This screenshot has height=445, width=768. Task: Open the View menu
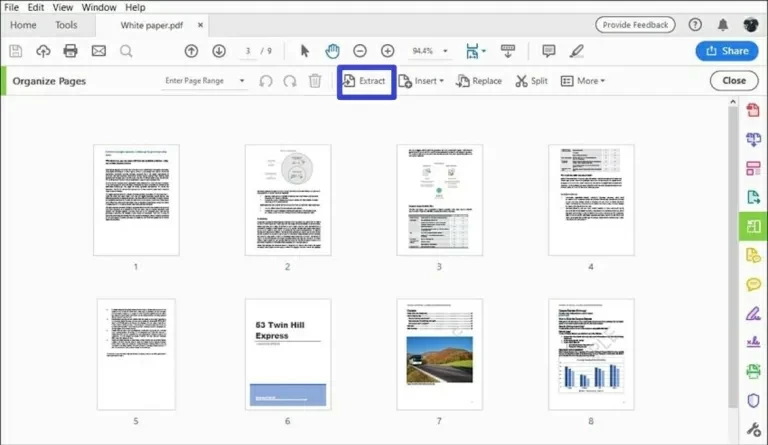63,7
